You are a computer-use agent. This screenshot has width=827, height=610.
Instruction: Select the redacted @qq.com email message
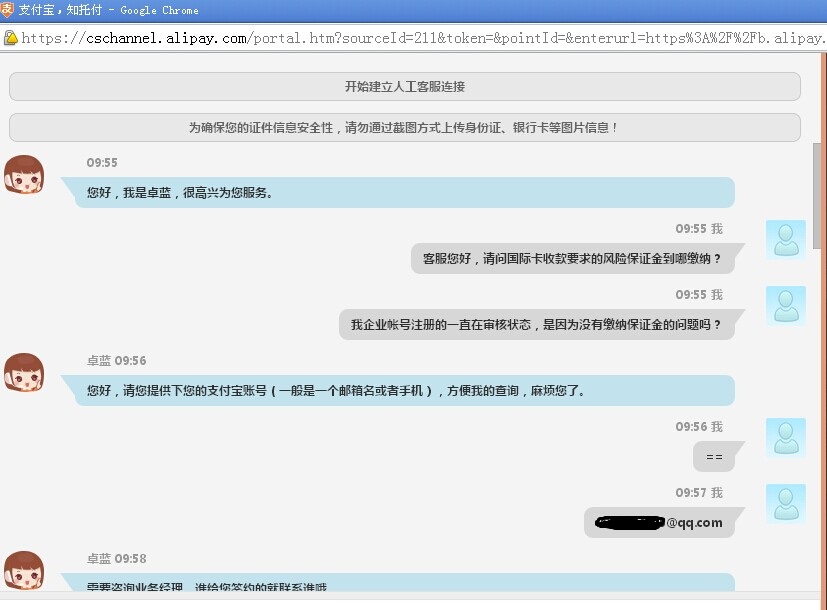coord(659,523)
